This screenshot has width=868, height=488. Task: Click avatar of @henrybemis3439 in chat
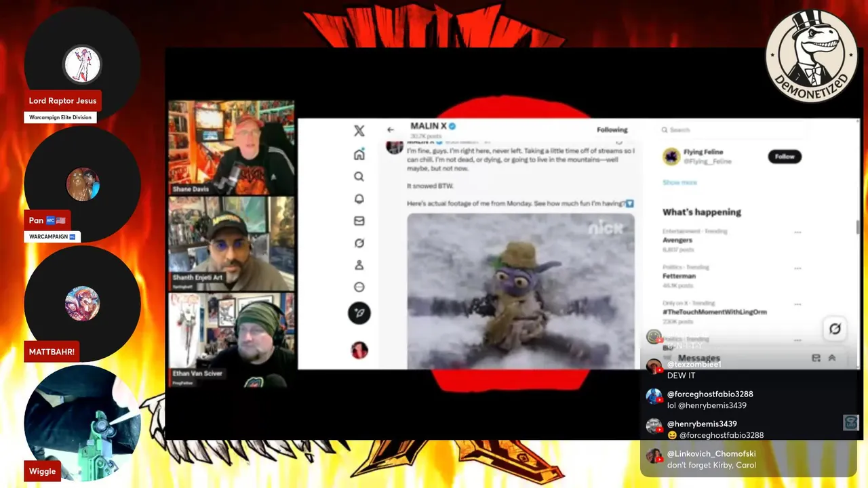pos(654,426)
